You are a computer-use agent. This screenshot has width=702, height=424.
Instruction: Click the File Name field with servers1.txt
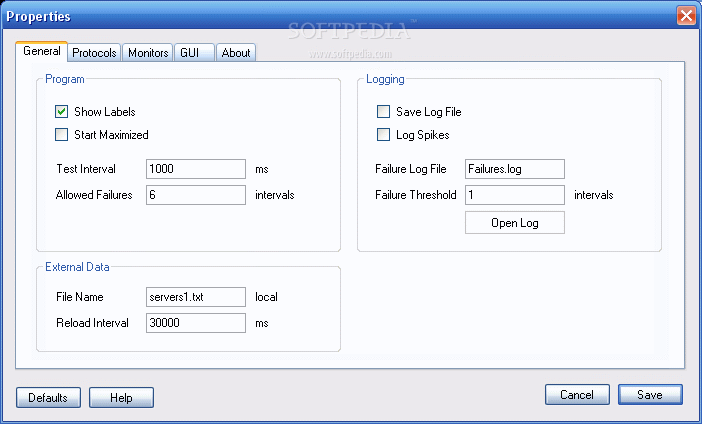(196, 297)
